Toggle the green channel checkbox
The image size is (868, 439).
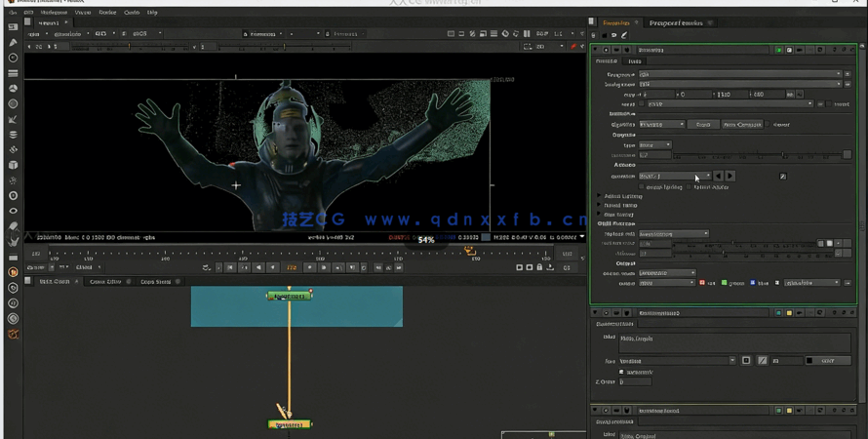[725, 283]
